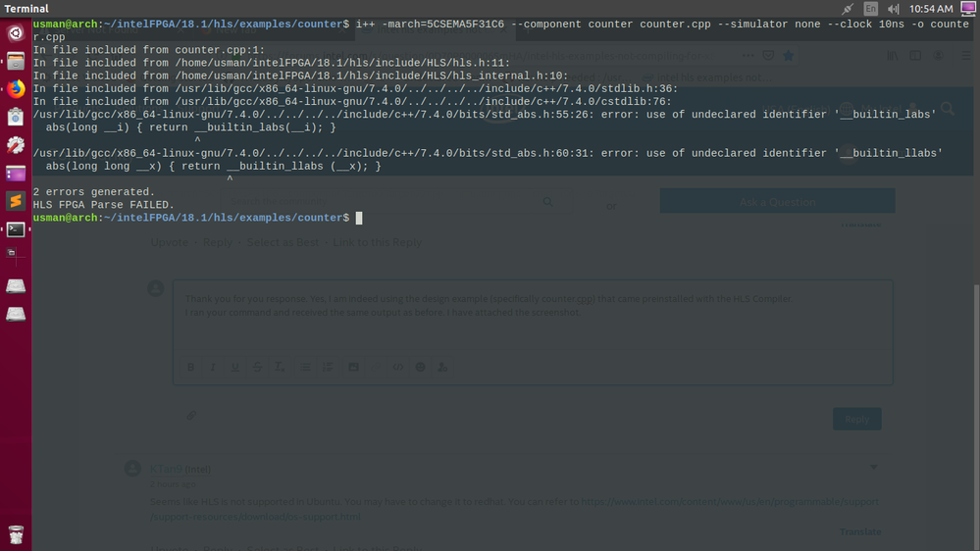Open the Firefox hamburger menu
This screenshot has width=980, height=551.
point(966,56)
